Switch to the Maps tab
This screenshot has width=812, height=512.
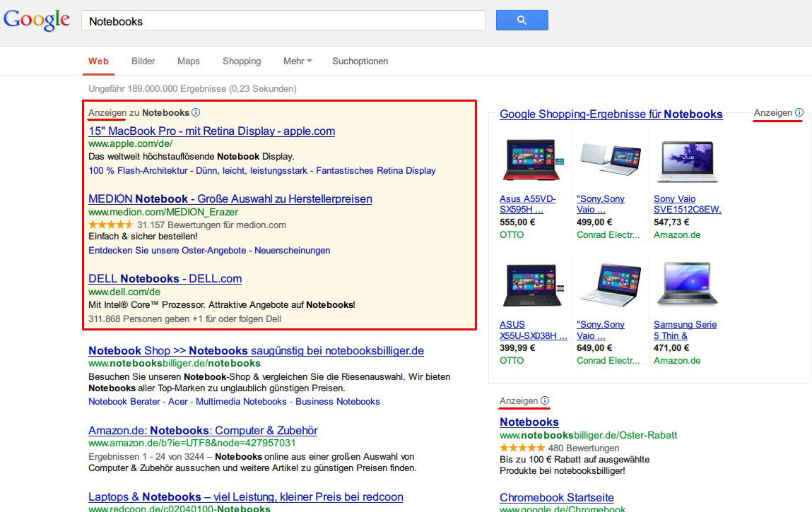(x=189, y=61)
